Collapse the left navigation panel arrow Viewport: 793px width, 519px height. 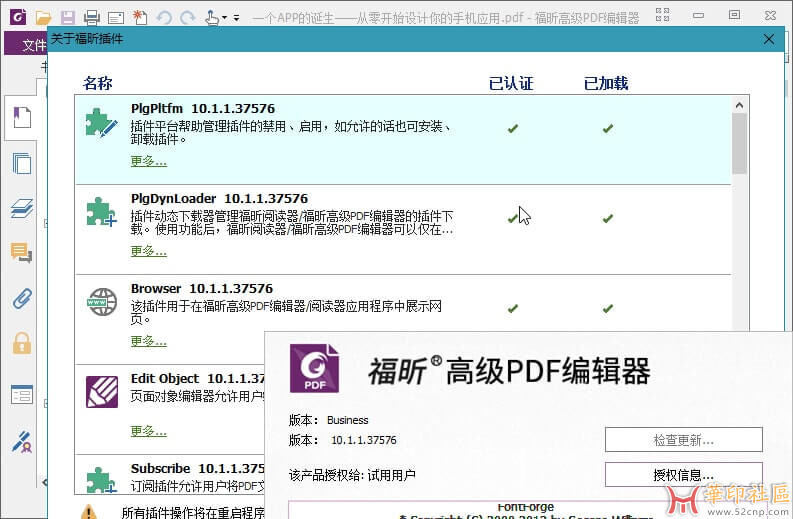[45, 482]
